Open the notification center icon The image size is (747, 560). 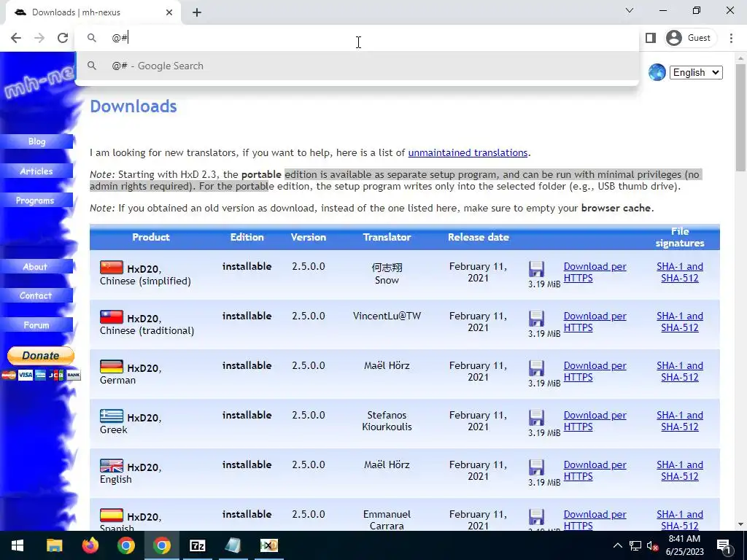(x=723, y=545)
